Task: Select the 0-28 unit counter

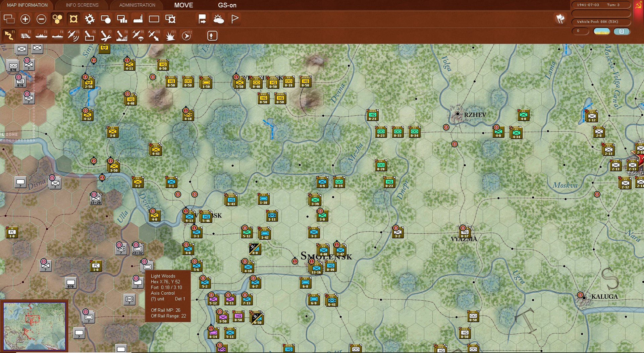Action: [x=381, y=166]
